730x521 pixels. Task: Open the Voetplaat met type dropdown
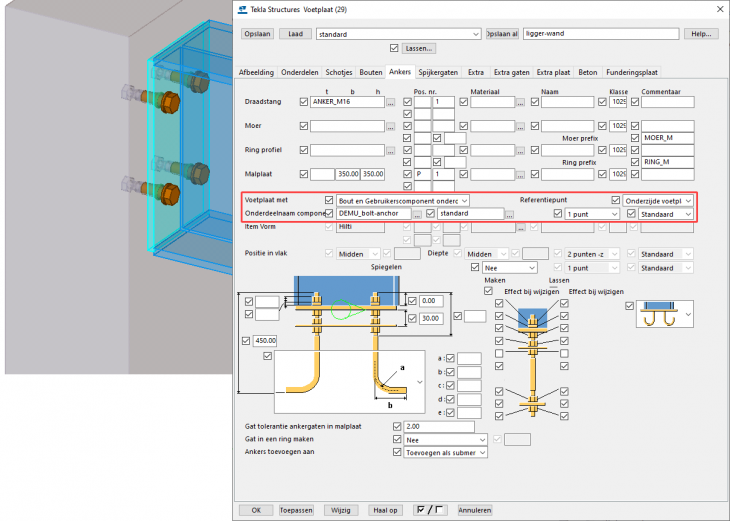coord(403,201)
